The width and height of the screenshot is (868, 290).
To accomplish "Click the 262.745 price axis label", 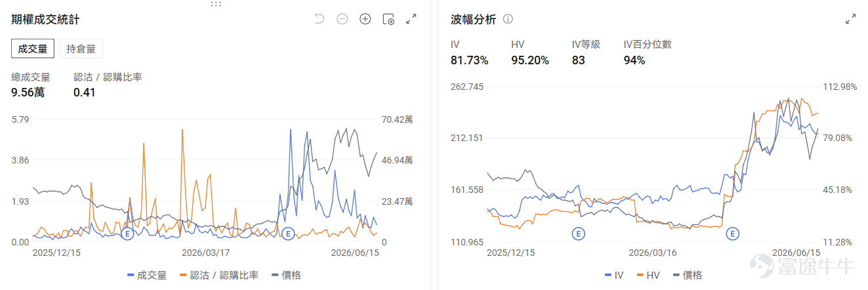I will coord(467,87).
